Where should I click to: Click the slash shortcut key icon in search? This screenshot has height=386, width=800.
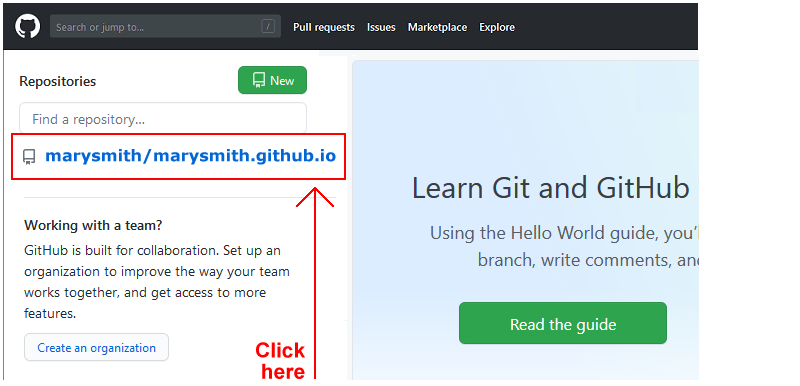pyautogui.click(x=268, y=27)
